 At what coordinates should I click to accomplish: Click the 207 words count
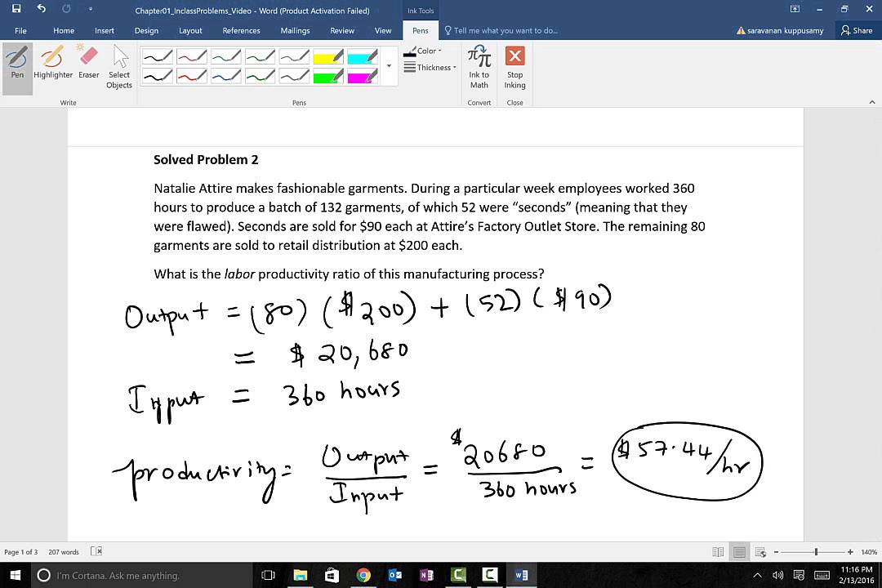pyautogui.click(x=64, y=552)
